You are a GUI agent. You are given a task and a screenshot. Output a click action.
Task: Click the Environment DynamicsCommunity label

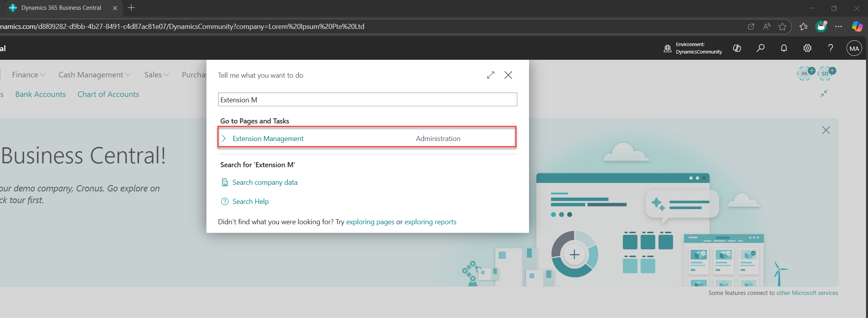[699, 48]
